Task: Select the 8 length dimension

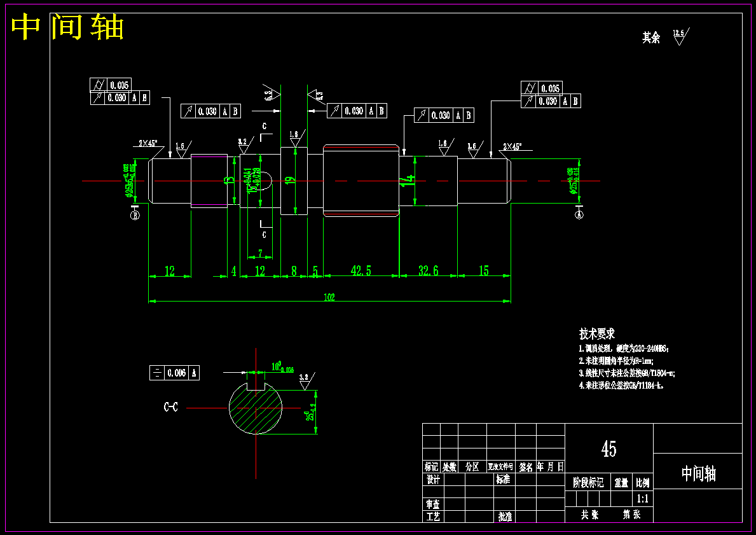Action: pos(294,270)
